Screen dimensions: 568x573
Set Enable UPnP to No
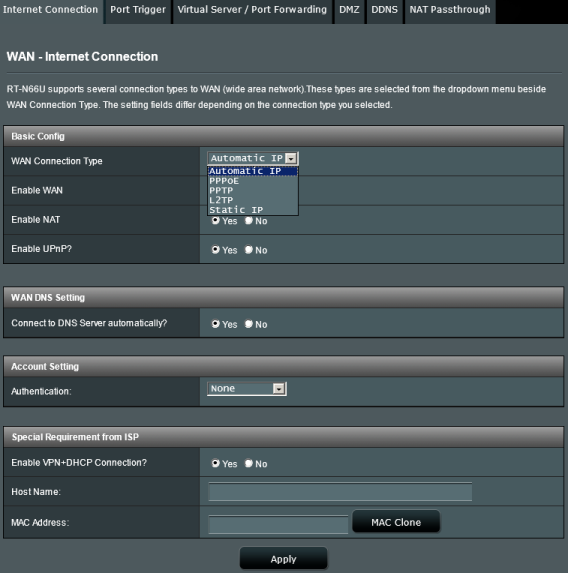pos(249,250)
